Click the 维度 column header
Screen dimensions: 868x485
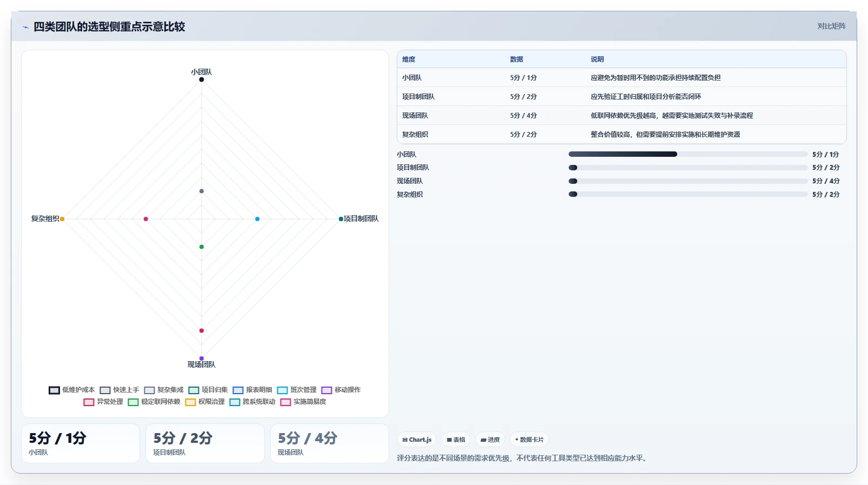click(409, 59)
